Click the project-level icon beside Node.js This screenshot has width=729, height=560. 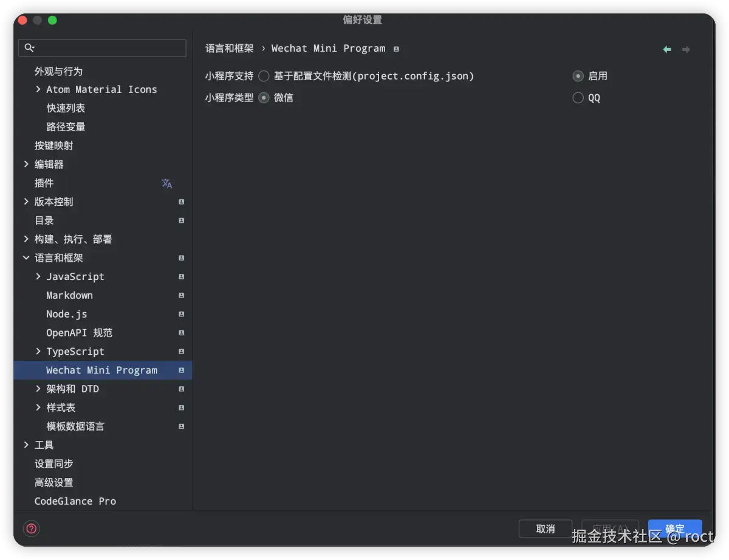[x=181, y=315]
